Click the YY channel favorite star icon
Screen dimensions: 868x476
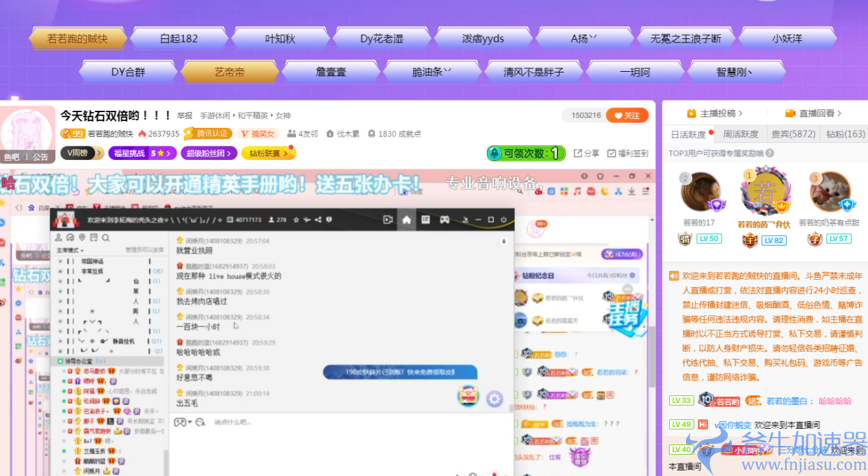tap(295, 220)
